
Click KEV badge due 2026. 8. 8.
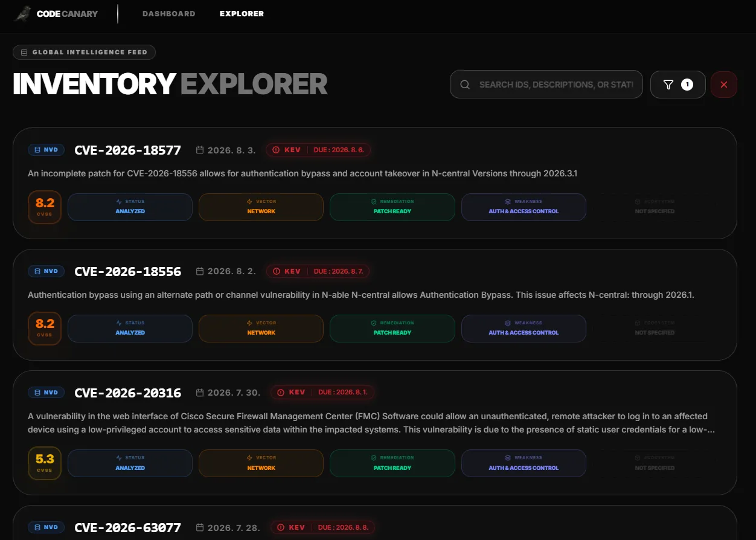(x=322, y=527)
